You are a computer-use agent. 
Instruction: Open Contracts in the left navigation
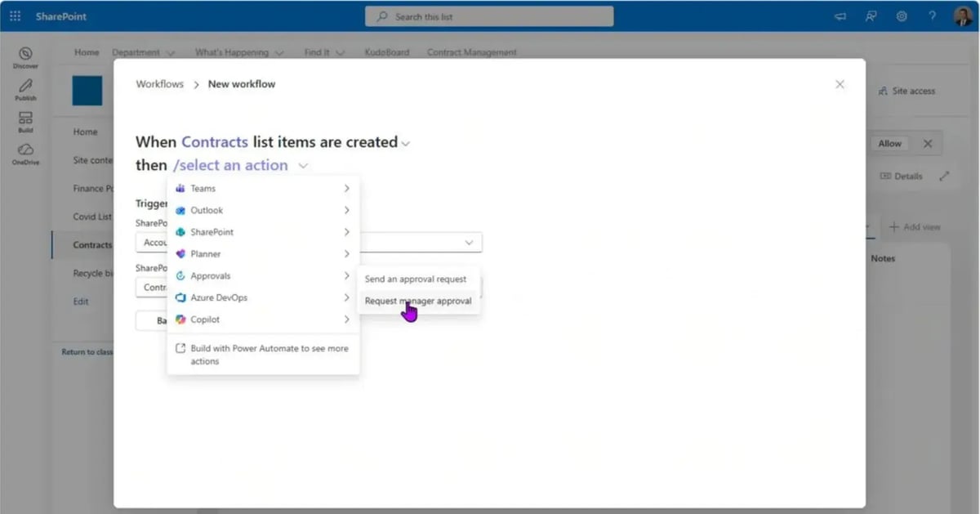[92, 245]
